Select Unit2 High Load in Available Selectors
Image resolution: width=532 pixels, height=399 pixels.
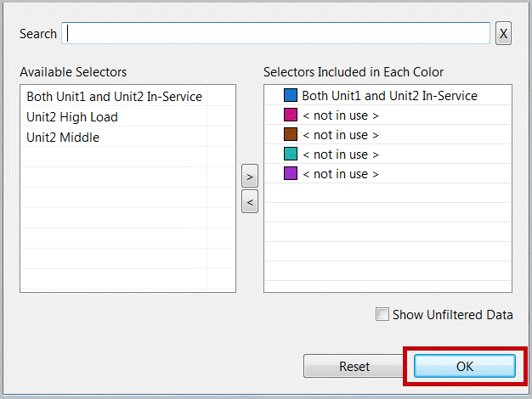tap(72, 117)
